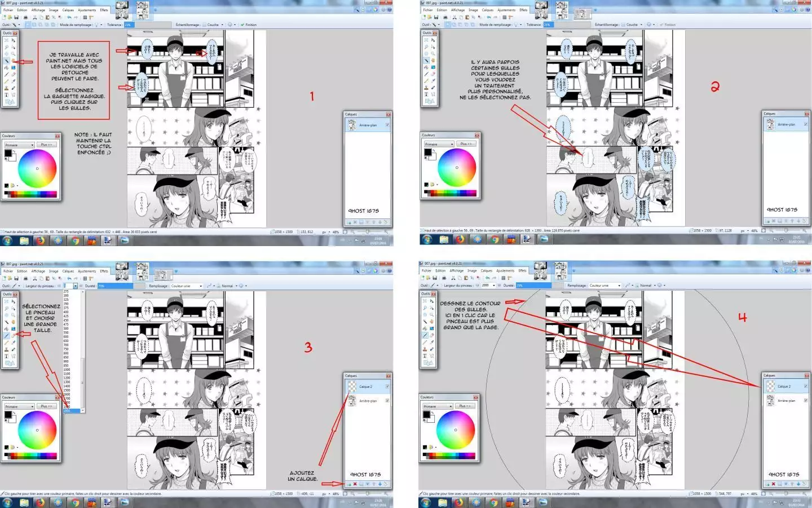Toggle Calque 2 visibility checkbox in screenshot 4
Image resolution: width=812 pixels, height=508 pixels.
[x=806, y=386]
